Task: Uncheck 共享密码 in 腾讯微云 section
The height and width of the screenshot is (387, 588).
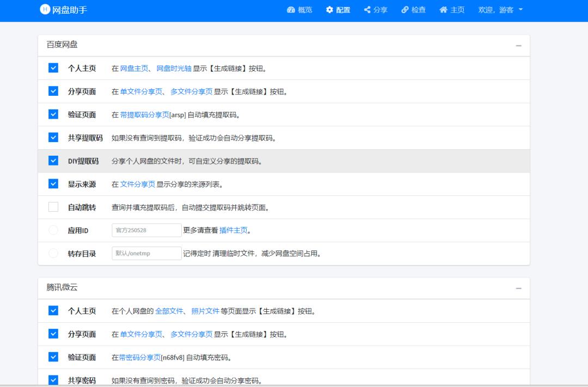Action: pos(53,380)
